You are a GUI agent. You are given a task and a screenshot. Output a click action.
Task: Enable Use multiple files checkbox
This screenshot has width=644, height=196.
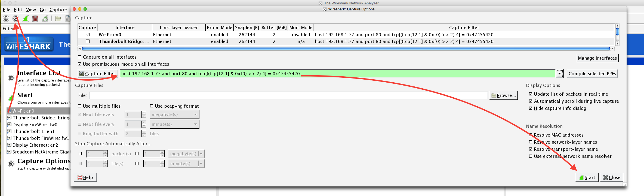80,106
